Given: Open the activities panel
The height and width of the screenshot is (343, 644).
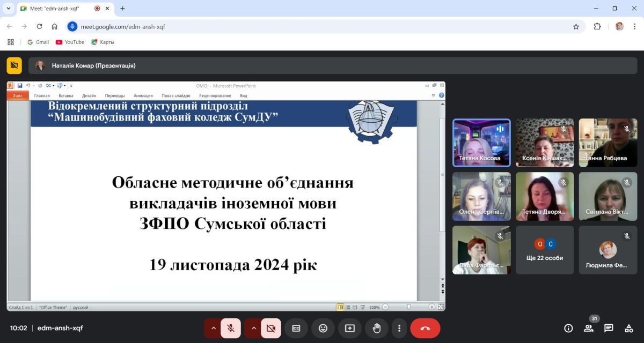Looking at the screenshot, I should (x=629, y=328).
